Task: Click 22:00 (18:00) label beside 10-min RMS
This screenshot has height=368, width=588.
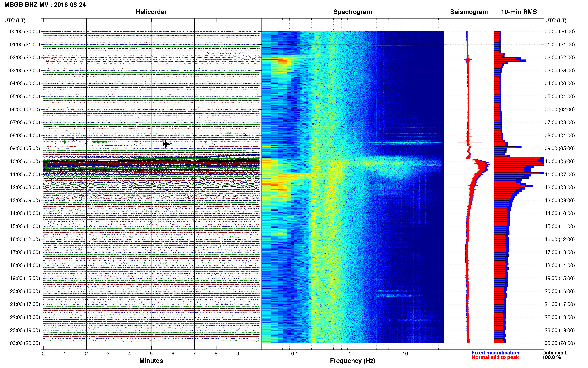Action: (560, 317)
